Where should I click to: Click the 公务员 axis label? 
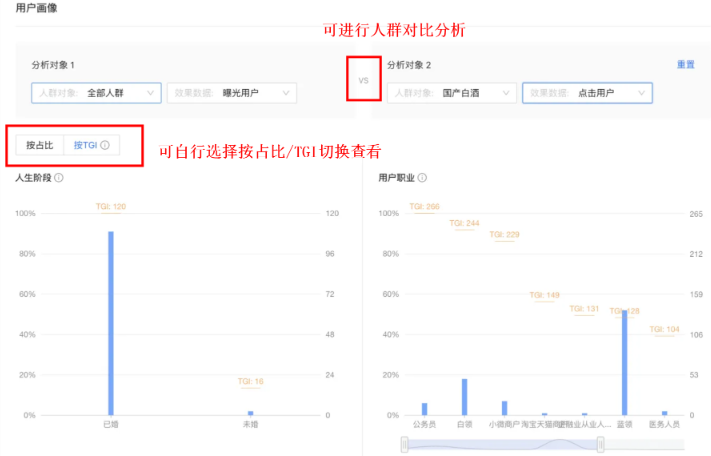[424, 425]
